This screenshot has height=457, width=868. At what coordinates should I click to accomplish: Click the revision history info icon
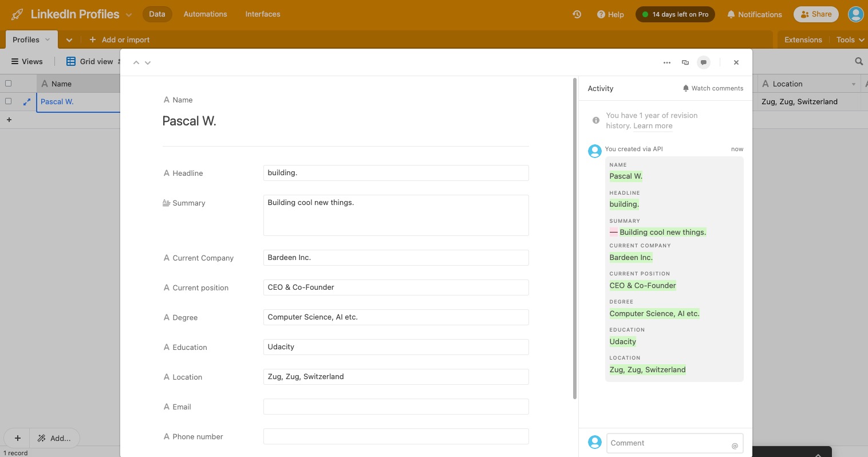click(595, 120)
